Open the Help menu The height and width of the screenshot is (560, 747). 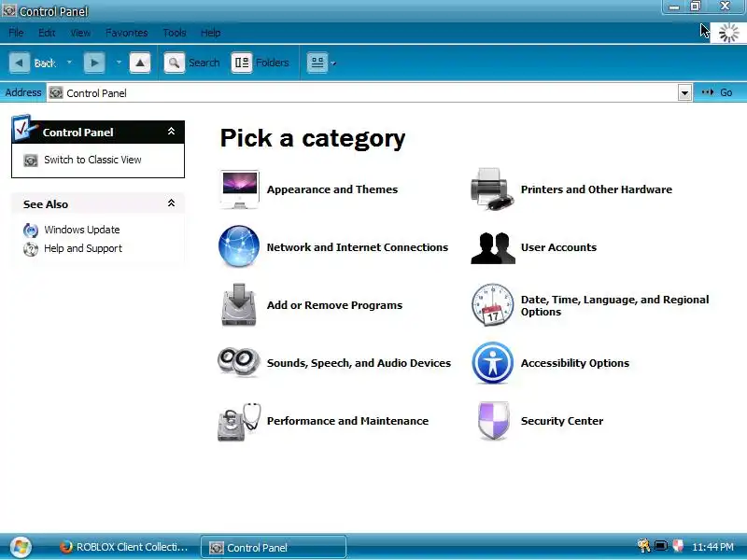[x=210, y=33]
